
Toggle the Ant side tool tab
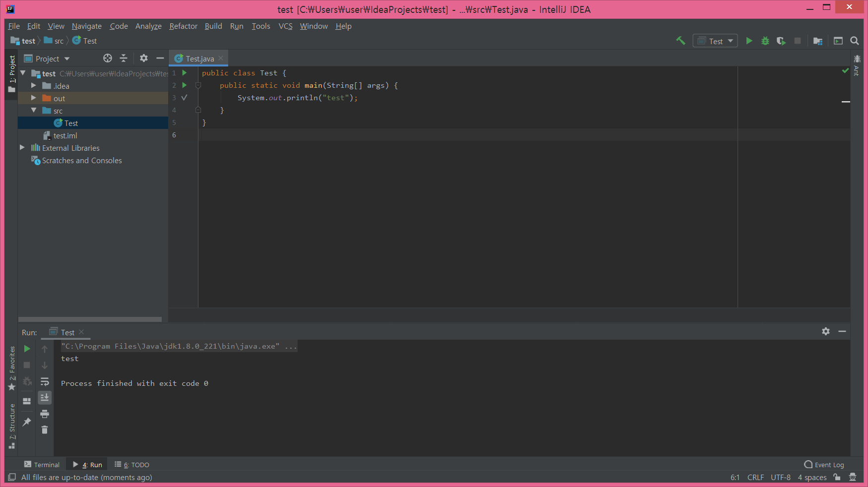(857, 65)
